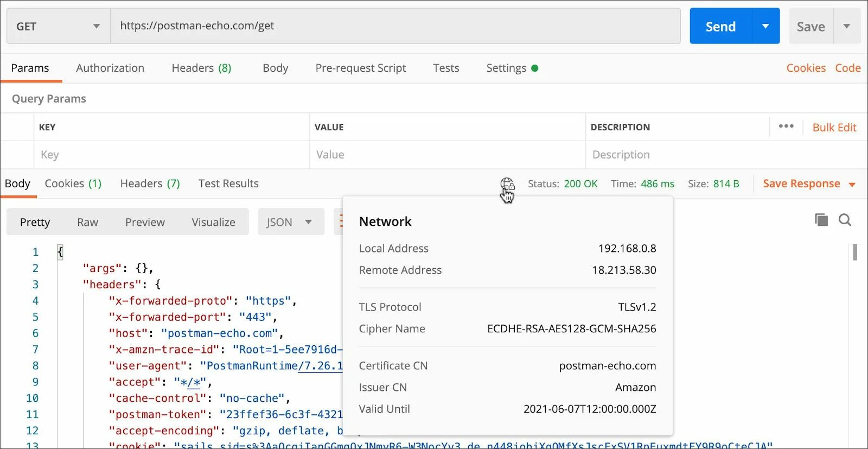Open the GET method dropdown
Screen dimensions: 868x449
point(59,26)
